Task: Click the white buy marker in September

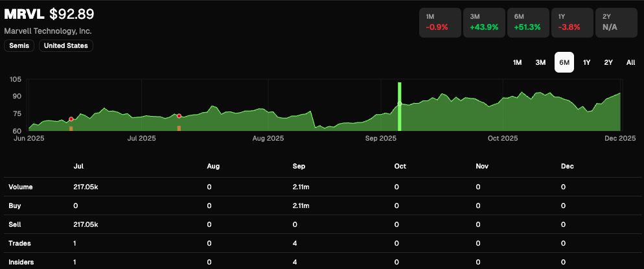Action: (x=399, y=104)
